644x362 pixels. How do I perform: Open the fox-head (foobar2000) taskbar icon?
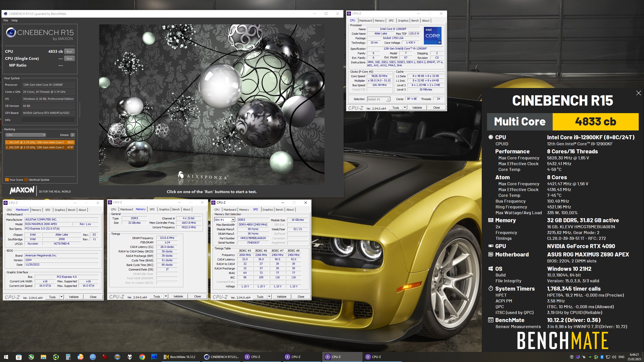[130, 357]
